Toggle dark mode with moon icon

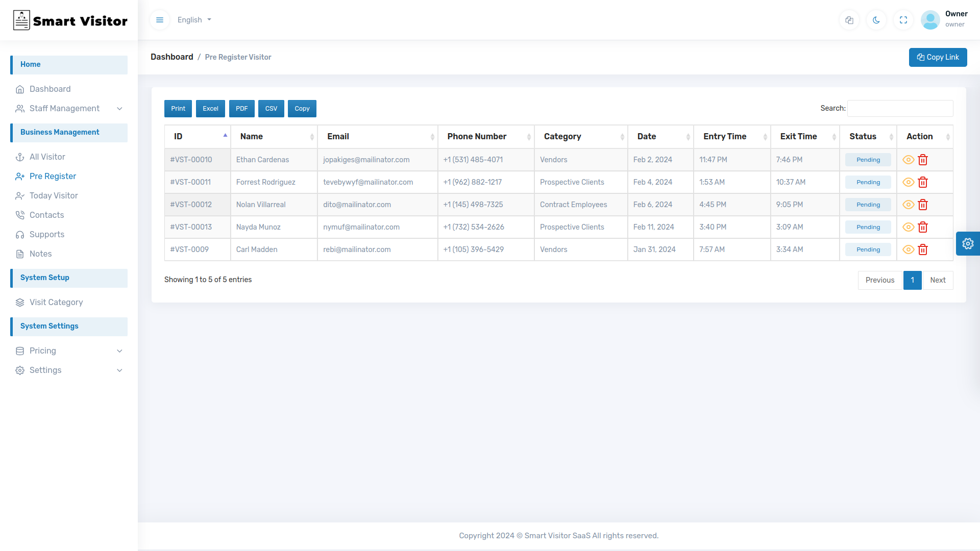[x=876, y=20]
